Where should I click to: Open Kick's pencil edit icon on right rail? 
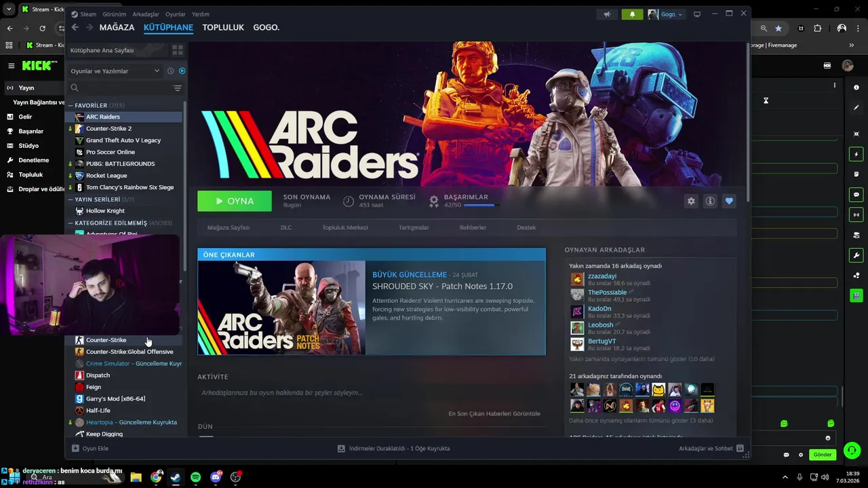point(856,108)
